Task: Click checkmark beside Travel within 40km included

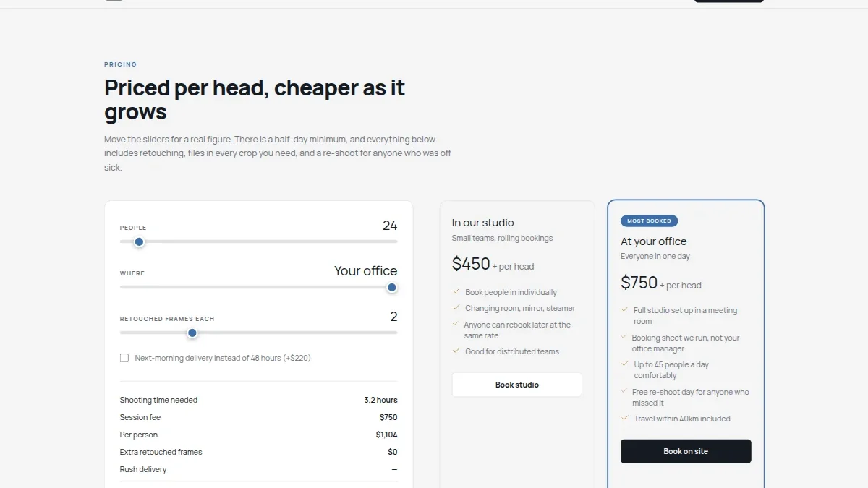Action: [x=625, y=418]
